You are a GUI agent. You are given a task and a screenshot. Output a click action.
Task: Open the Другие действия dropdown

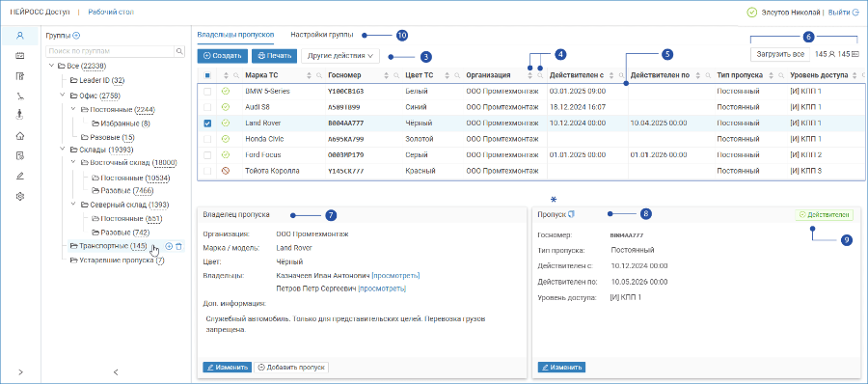click(x=339, y=56)
